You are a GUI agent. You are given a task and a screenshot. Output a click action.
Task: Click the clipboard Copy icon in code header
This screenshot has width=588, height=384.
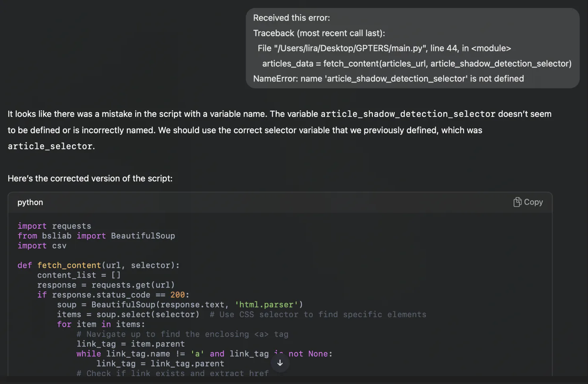coord(517,202)
